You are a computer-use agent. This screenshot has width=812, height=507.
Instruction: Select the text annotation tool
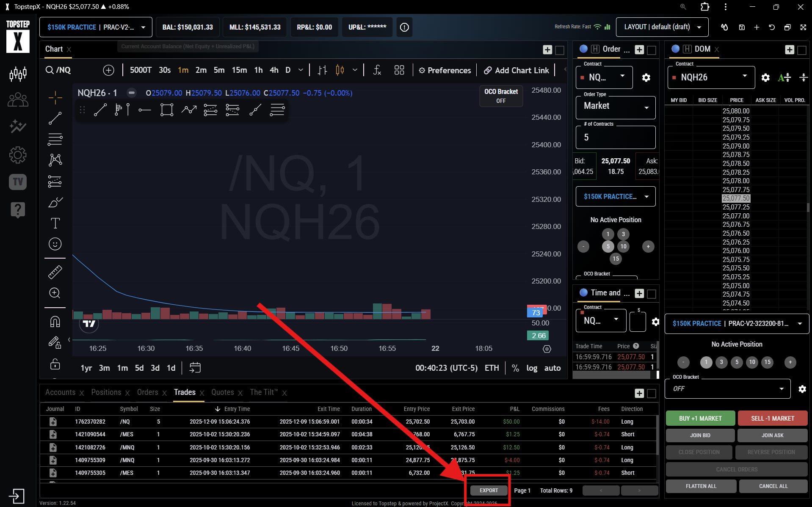tap(55, 223)
